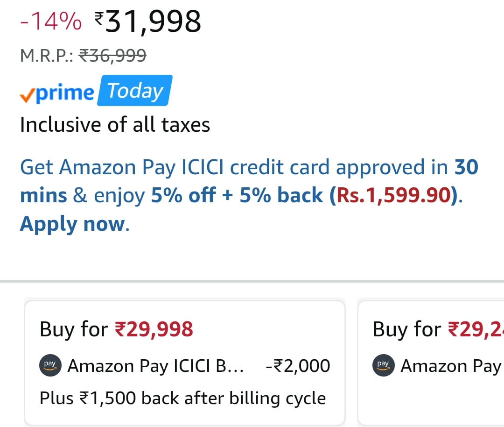Tap the 5% off + 5% back text

click(x=237, y=195)
